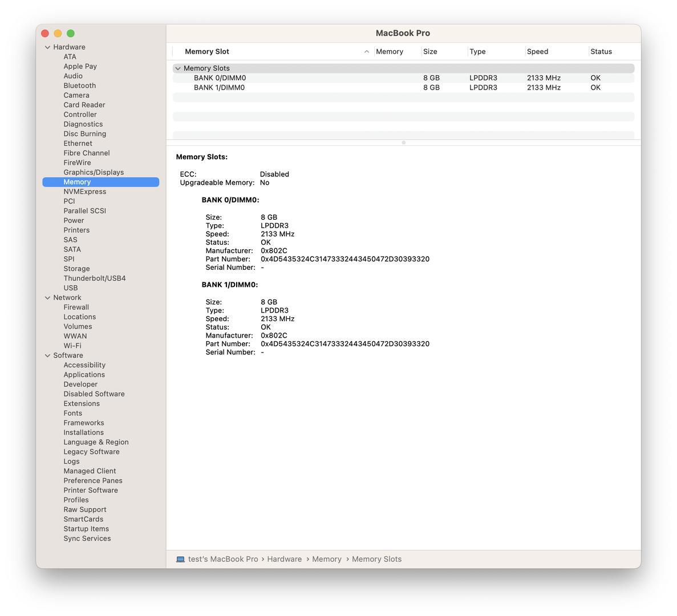This screenshot has height=616, width=677.
Task: Select Printers in the sidebar
Action: (76, 230)
